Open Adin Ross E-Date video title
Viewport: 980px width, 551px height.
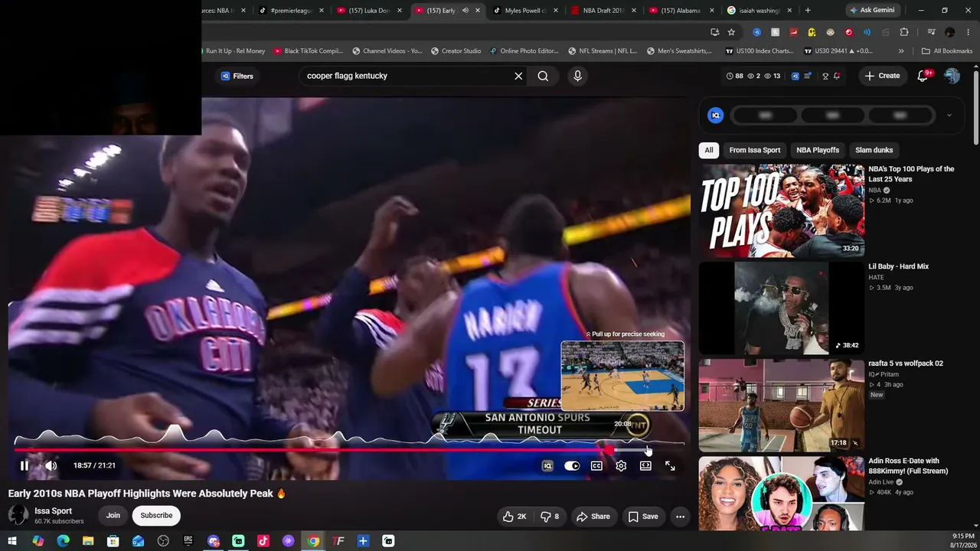click(x=908, y=466)
